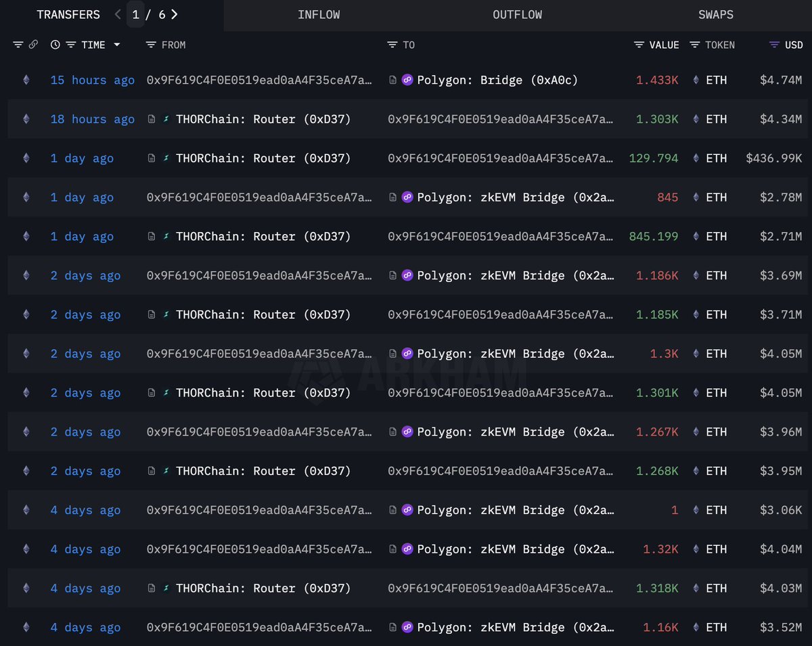The height and width of the screenshot is (646, 812).
Task: Go to previous transfers page
Action: tap(118, 14)
